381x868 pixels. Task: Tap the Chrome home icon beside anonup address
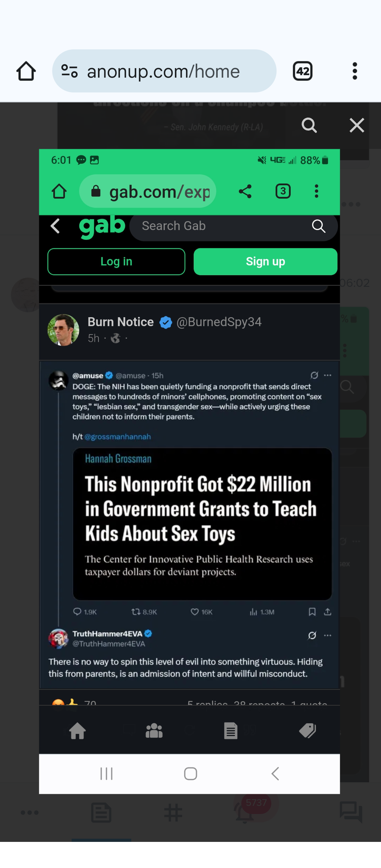pos(26,71)
